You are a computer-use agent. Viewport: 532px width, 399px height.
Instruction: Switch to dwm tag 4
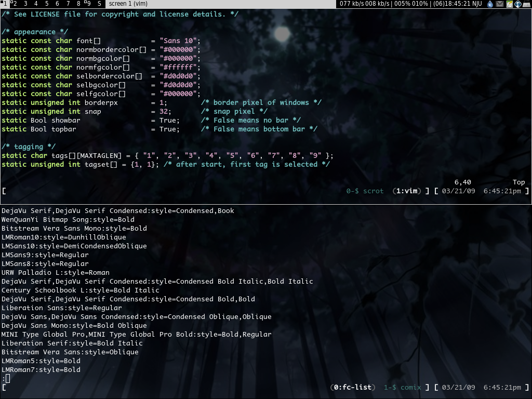pyautogui.click(x=36, y=4)
